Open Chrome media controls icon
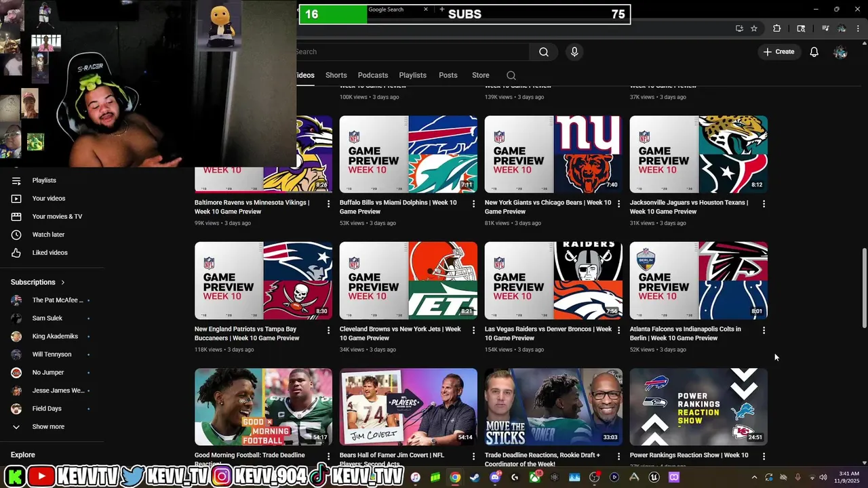Image resolution: width=868 pixels, height=488 pixels. 825,28
